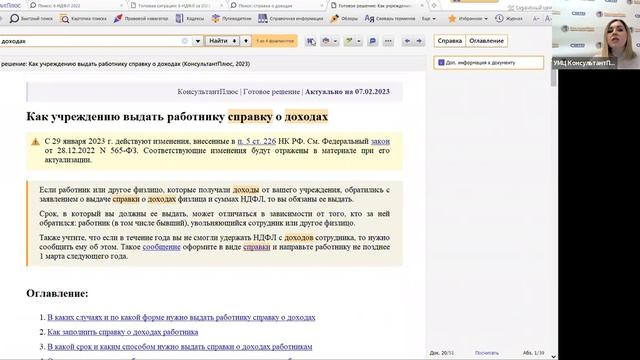Open Кодексы section
Viewport: 640px width, 360px height.
coord(189,18)
